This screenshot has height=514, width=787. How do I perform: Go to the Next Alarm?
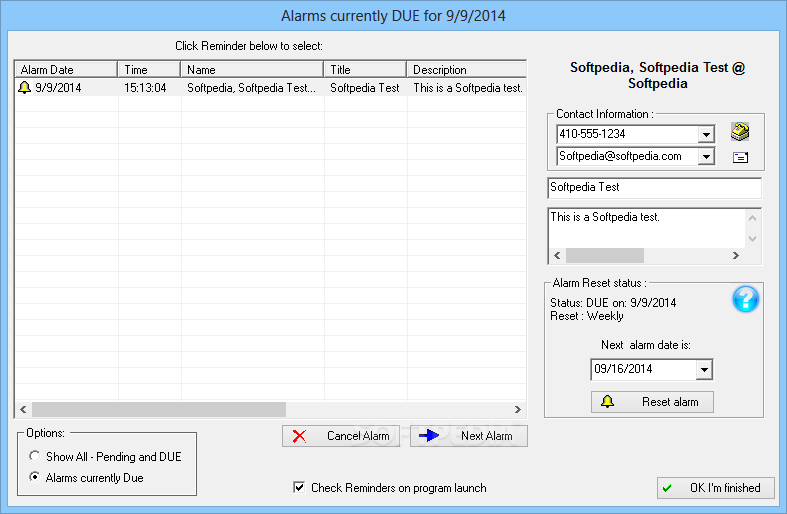pos(469,436)
